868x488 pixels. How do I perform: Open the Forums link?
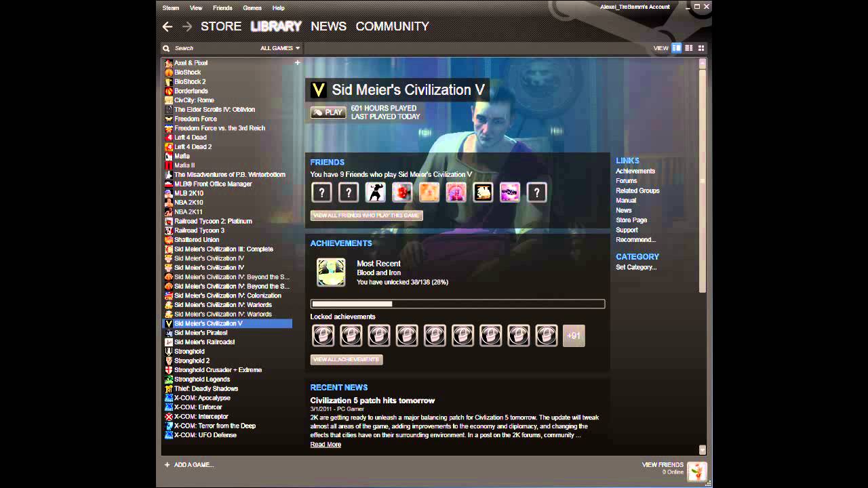[627, 181]
